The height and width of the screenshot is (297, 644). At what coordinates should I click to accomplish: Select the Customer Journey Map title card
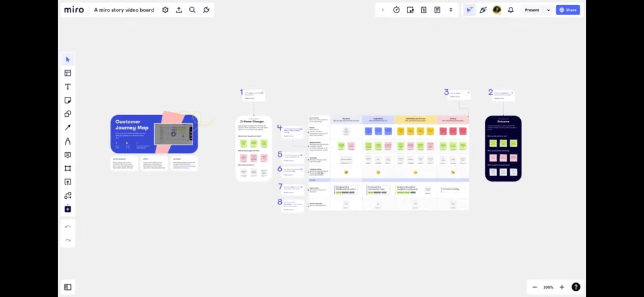154,134
